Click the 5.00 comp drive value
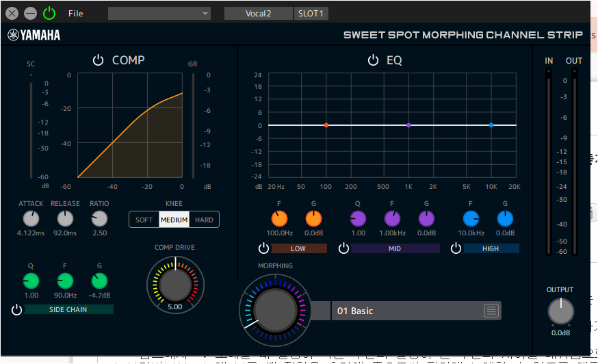This screenshot has height=364, width=598. coord(175,307)
